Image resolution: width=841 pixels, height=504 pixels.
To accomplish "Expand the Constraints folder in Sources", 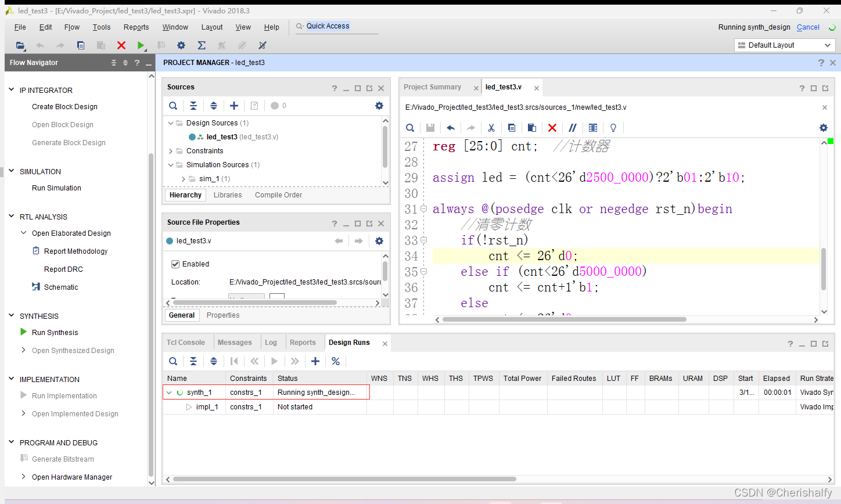I will click(x=171, y=151).
